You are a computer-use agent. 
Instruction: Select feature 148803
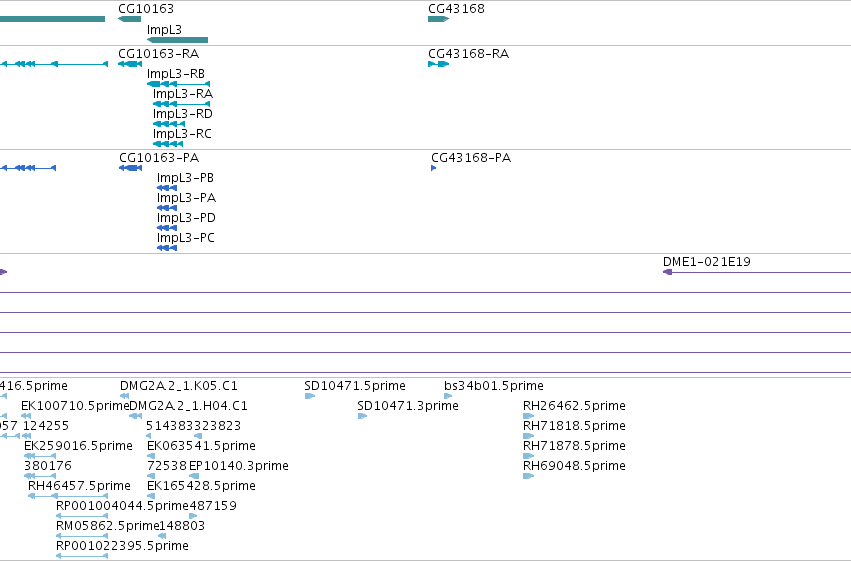182,526
